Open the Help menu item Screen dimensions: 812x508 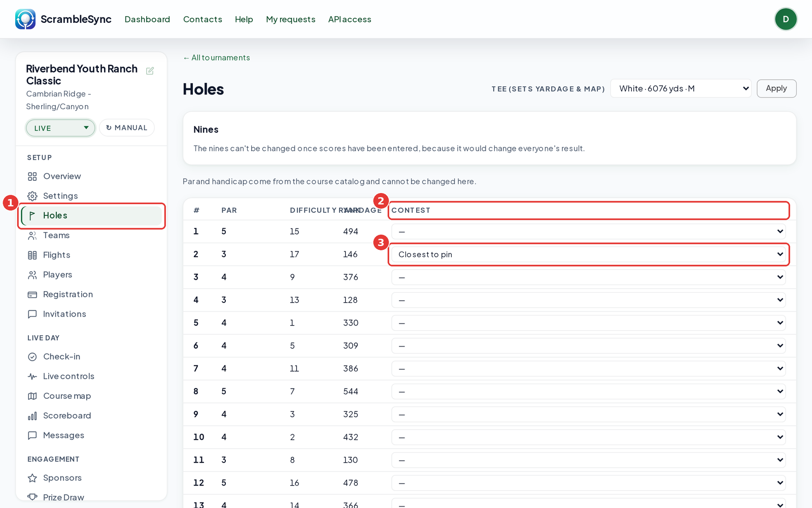244,19
